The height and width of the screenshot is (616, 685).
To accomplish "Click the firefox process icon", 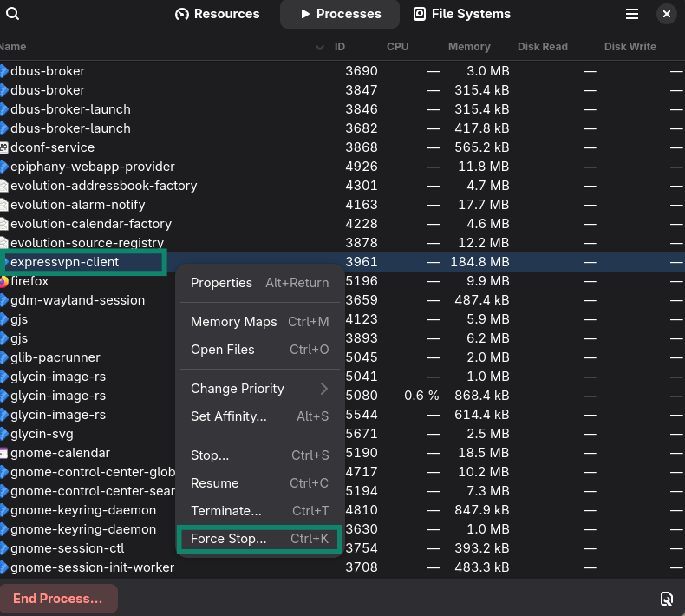I will click(3, 282).
